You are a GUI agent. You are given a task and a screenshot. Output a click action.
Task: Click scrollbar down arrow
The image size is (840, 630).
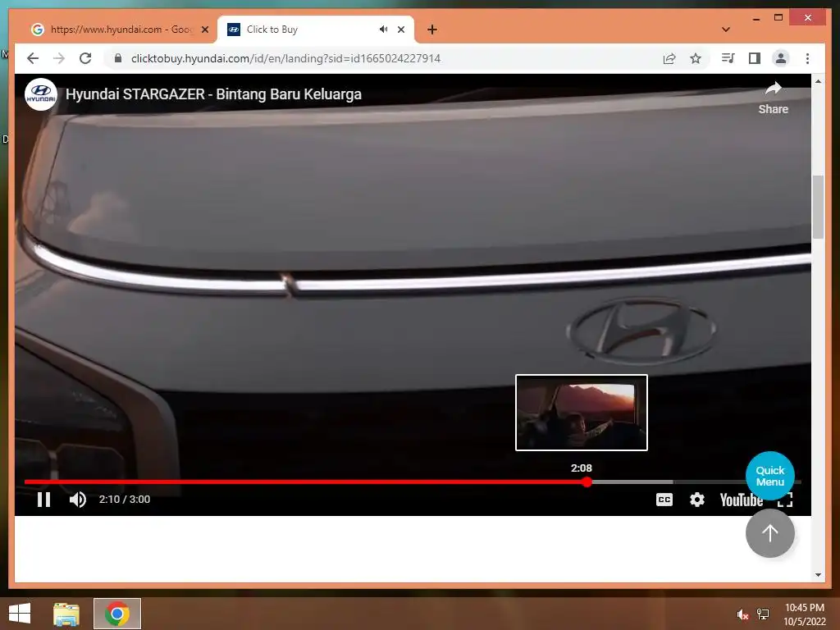point(818,575)
